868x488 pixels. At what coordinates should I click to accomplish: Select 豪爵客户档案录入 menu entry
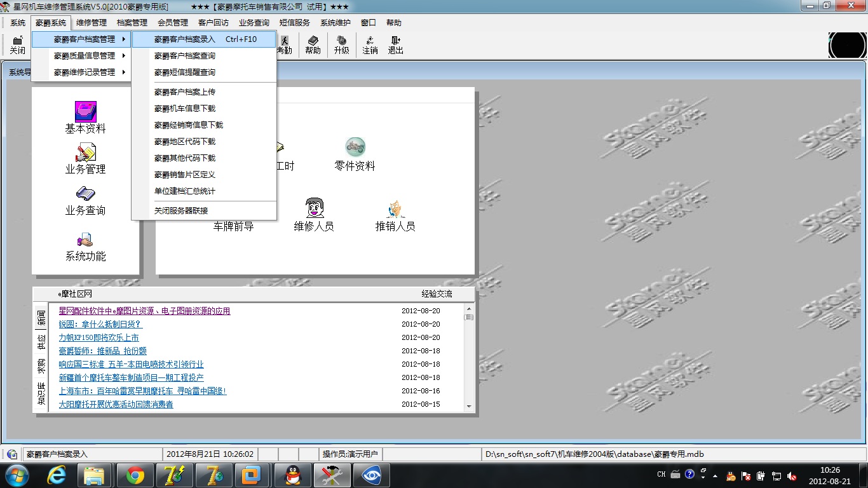pyautogui.click(x=204, y=39)
